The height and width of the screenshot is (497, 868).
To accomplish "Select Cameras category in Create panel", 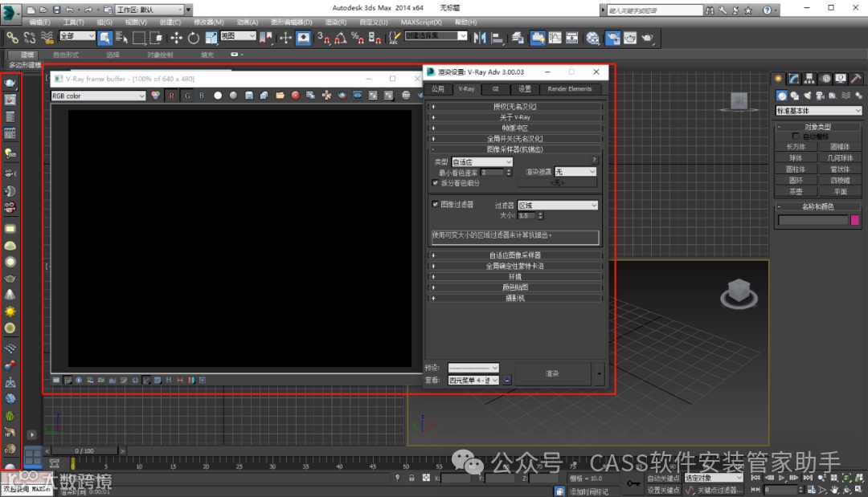I will [x=821, y=96].
